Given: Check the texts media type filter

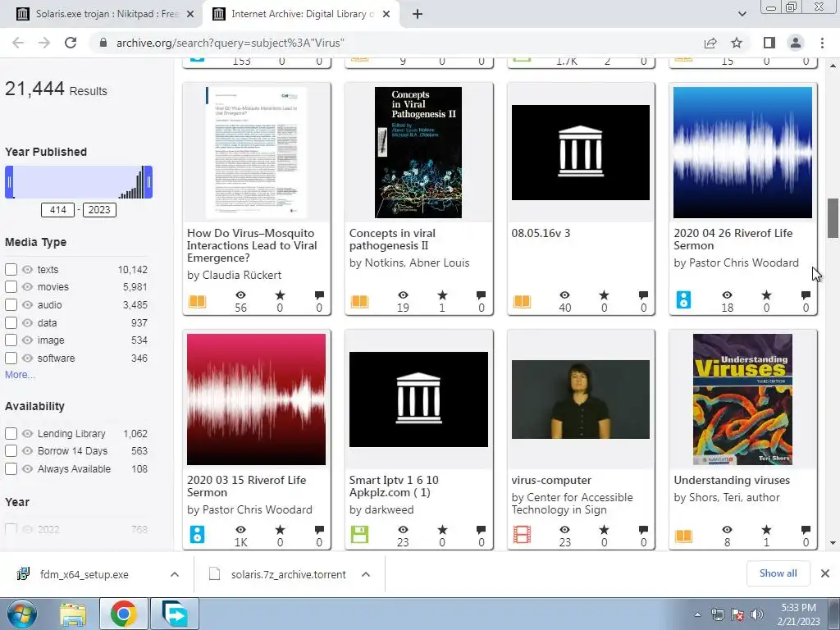Looking at the screenshot, I should (11, 269).
